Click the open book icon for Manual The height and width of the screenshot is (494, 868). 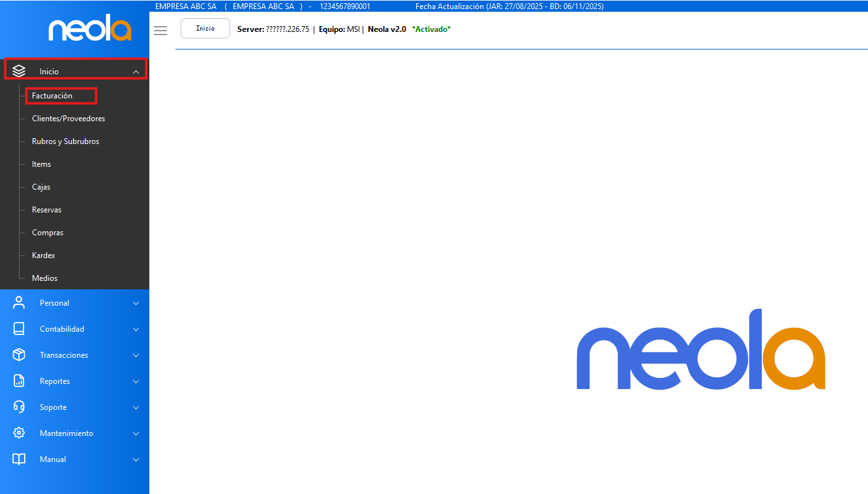click(19, 459)
